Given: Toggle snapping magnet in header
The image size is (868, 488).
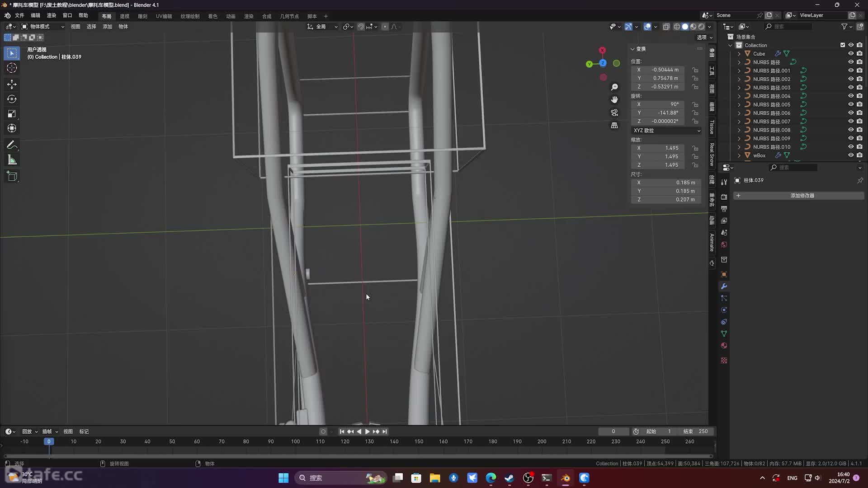Looking at the screenshot, I should point(361,27).
